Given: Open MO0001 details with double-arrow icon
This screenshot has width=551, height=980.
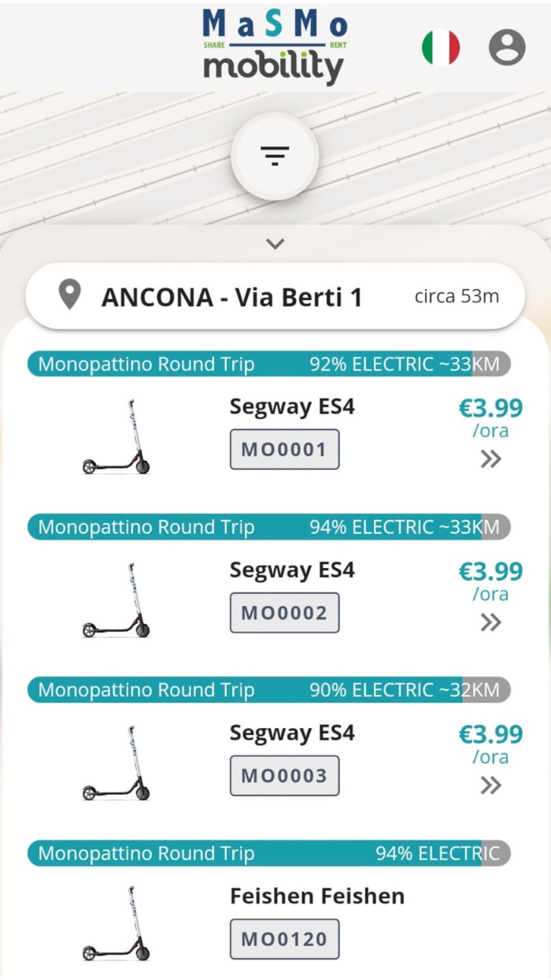Looking at the screenshot, I should 491,459.
